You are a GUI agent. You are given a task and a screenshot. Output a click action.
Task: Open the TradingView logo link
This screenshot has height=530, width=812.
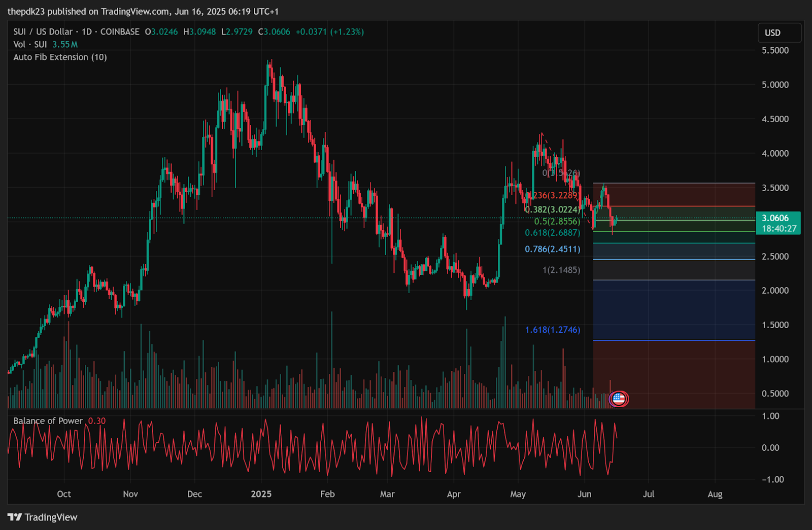click(x=43, y=517)
